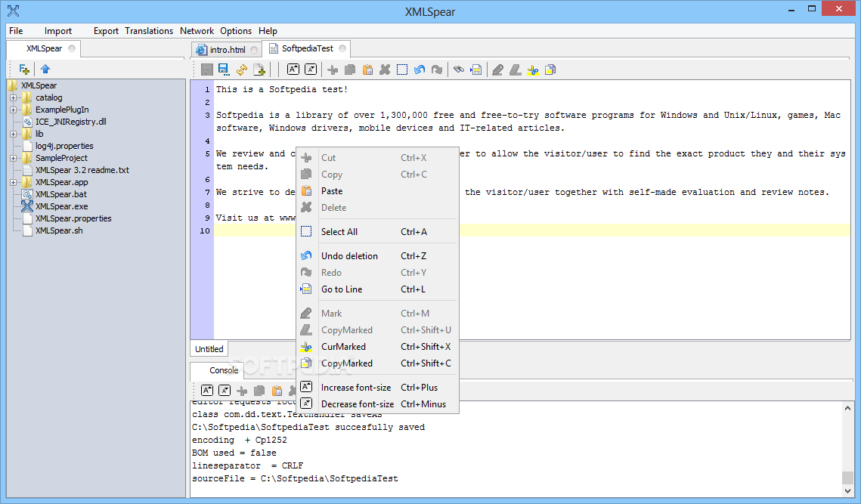Click the Console scrollbar up arrow
The height and width of the screenshot is (504, 861).
(x=848, y=408)
